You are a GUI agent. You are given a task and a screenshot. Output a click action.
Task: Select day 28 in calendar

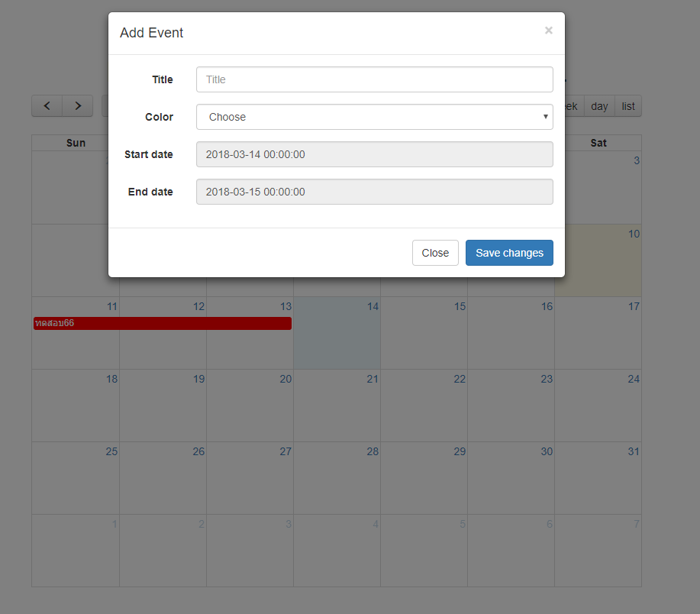click(337, 478)
